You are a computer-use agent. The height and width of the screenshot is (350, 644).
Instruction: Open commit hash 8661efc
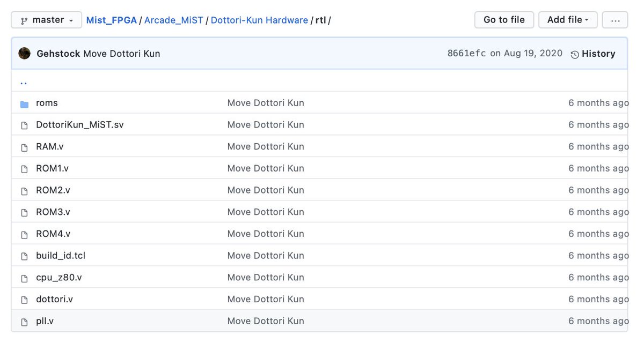tap(467, 54)
